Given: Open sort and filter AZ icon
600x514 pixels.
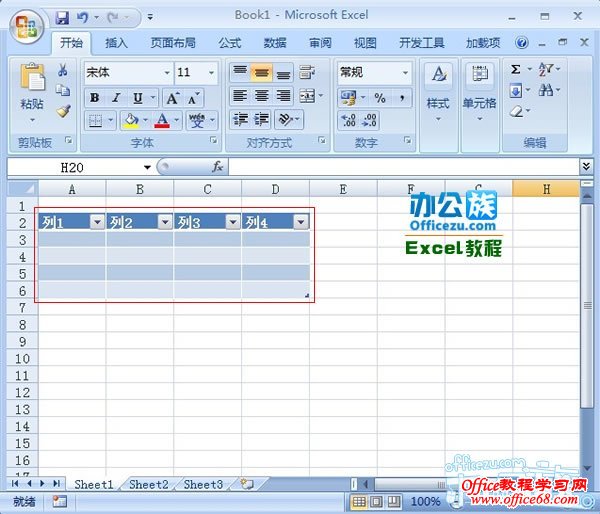Looking at the screenshot, I should [545, 70].
